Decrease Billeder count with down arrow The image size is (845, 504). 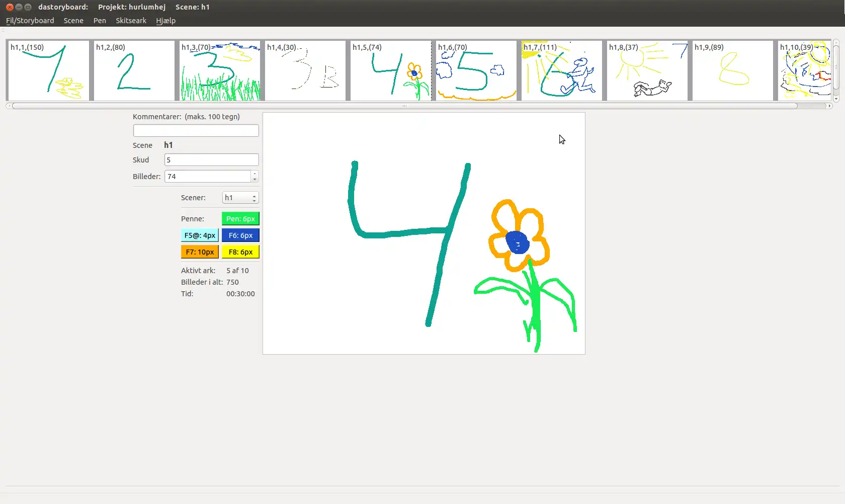tap(255, 179)
